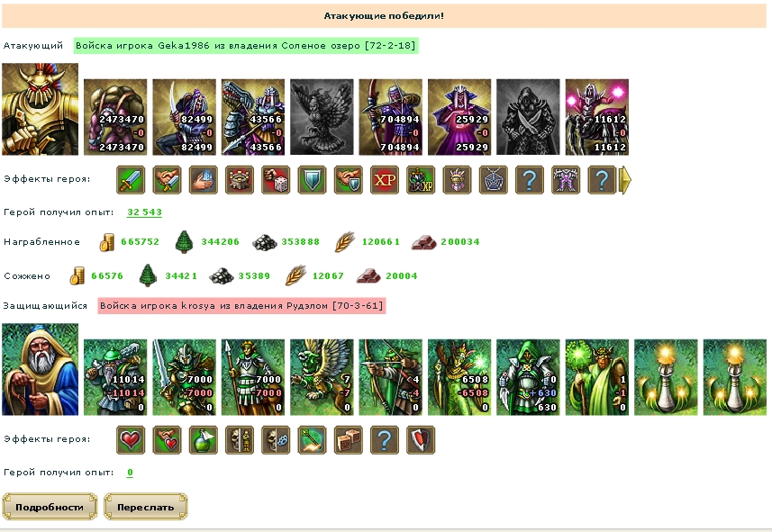Click the red dice and fist effect icon

point(276,180)
